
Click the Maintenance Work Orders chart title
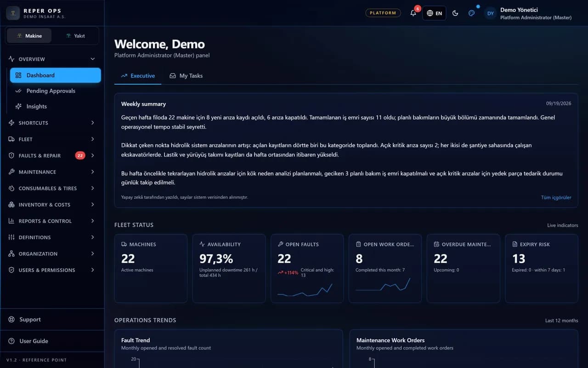(390, 340)
